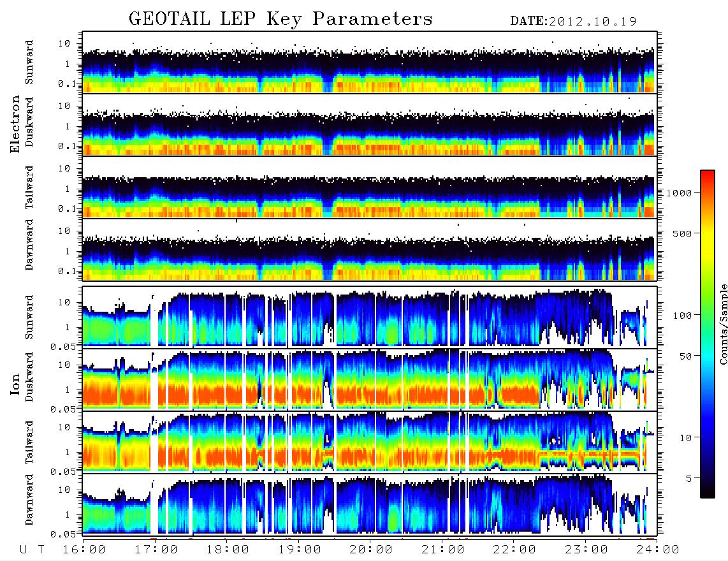The width and height of the screenshot is (728, 561).
Task: Click the "DATE:2012.10.19" label
Action: point(573,22)
